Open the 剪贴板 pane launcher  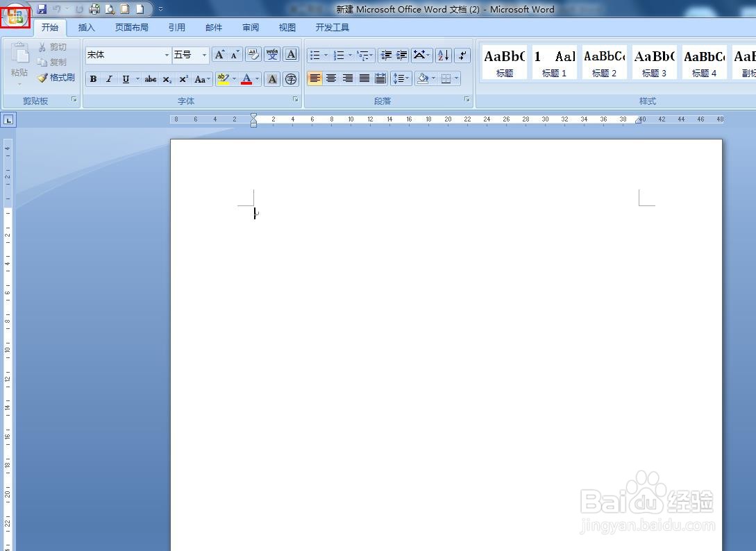pyautogui.click(x=74, y=99)
